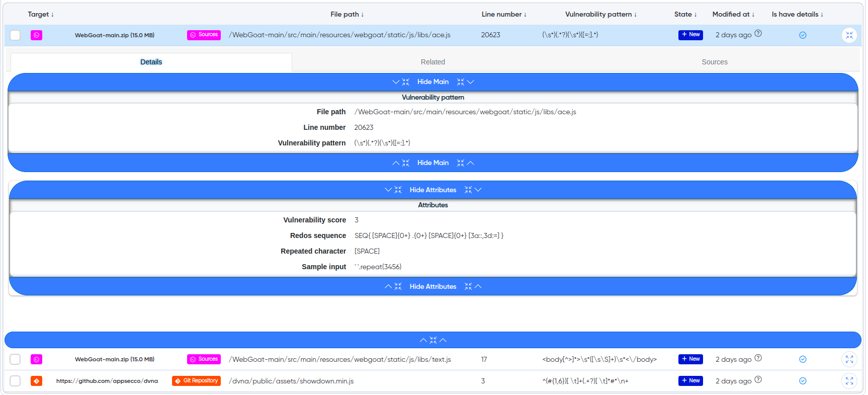Click ace.js file path in table row

[339, 35]
